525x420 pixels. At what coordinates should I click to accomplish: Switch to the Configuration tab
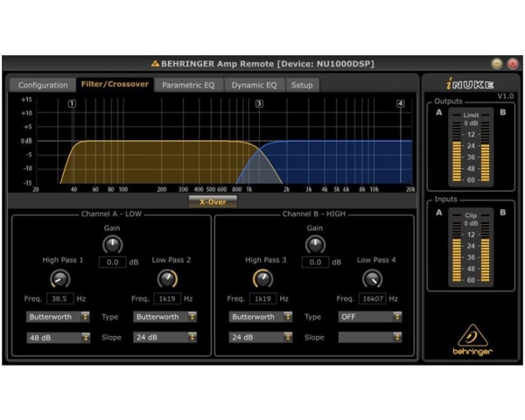(43, 85)
